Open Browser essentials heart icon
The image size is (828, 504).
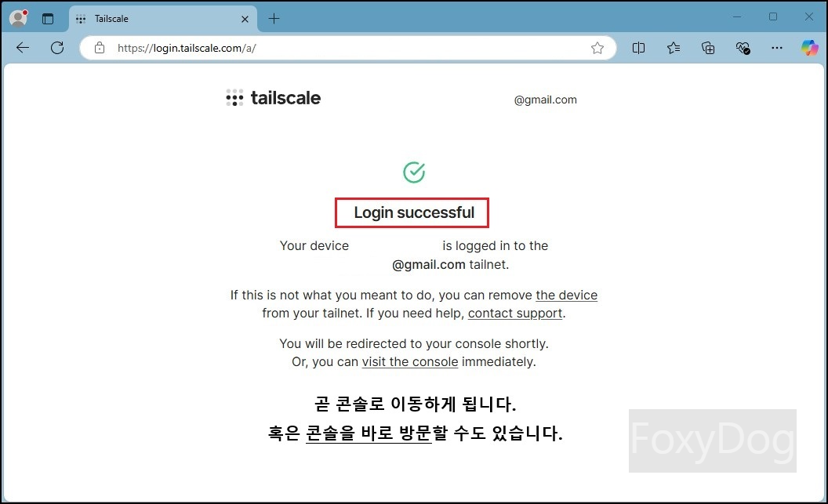743,48
